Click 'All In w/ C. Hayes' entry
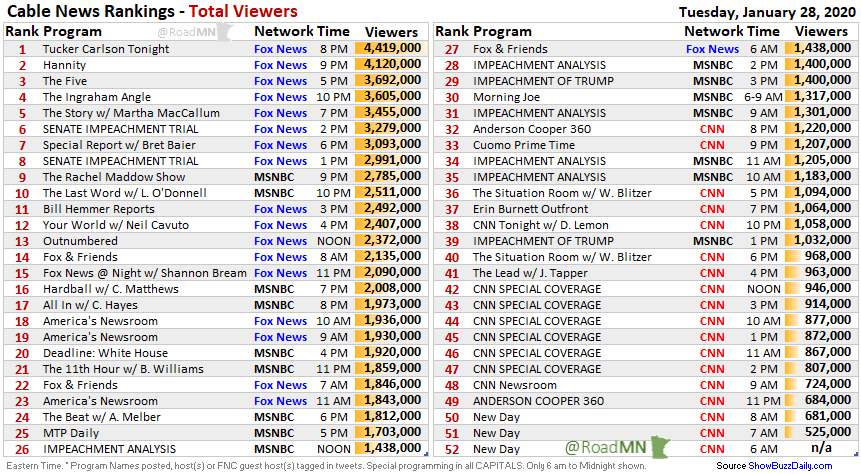 tap(90, 305)
